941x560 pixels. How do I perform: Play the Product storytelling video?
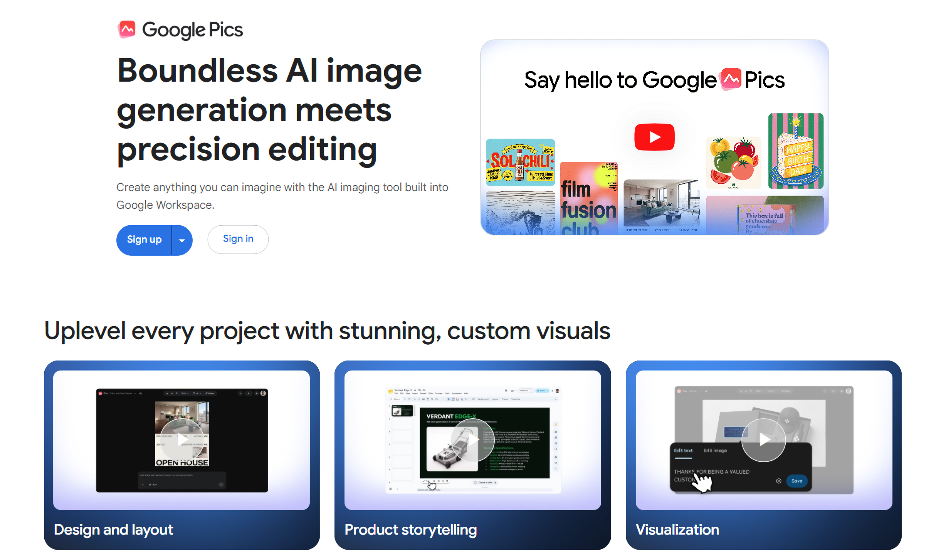coord(472,440)
